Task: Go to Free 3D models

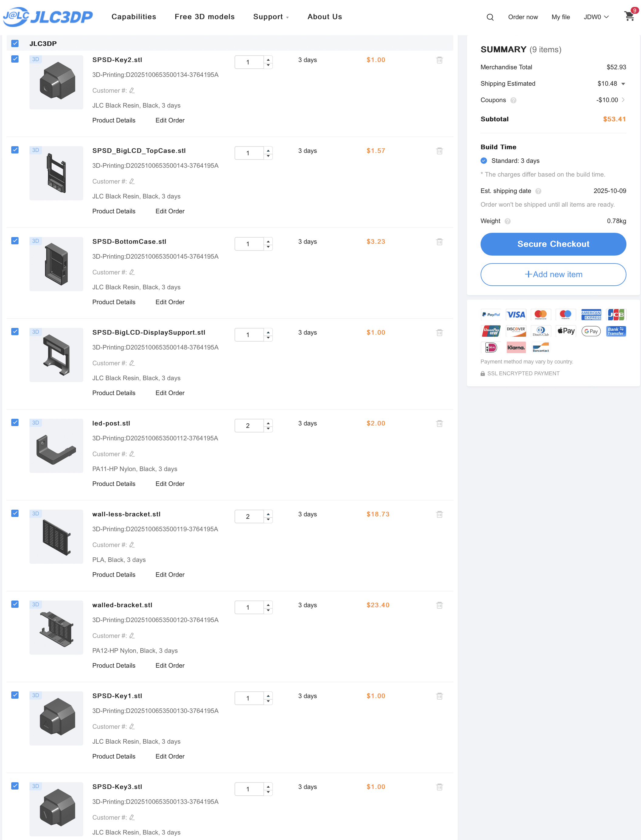Action: tap(204, 17)
